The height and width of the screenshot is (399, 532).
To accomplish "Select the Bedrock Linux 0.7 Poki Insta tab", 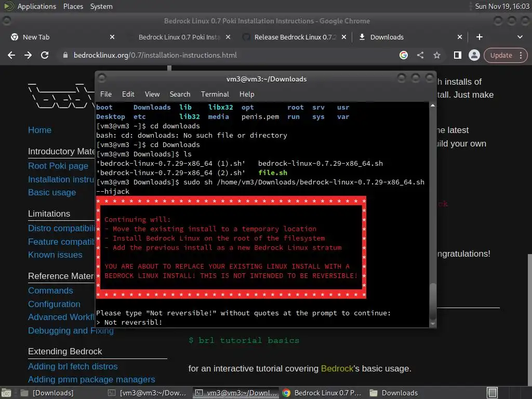I will (x=179, y=37).
